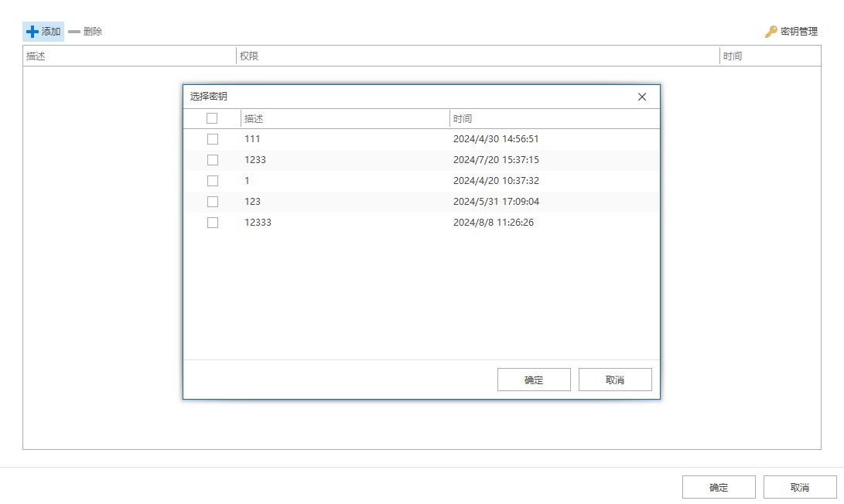Click main table 权限 column header
Image resolution: width=844 pixels, height=504 pixels.
click(x=478, y=56)
